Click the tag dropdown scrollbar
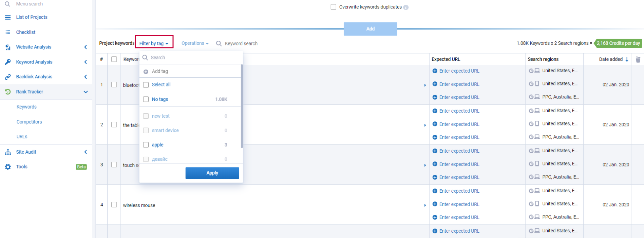Image resolution: width=644 pixels, height=238 pixels. [242, 106]
